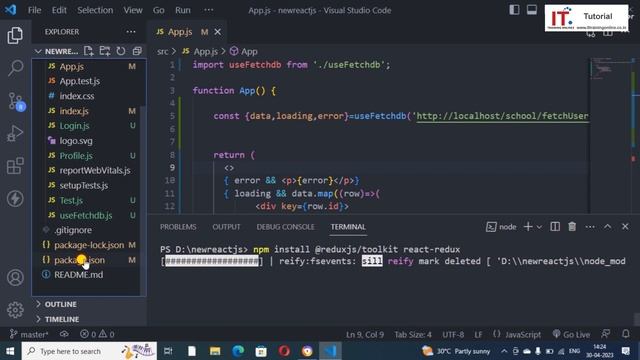Click the App symbol breadcrumb
This screenshot has width=640, height=360.
244,51
